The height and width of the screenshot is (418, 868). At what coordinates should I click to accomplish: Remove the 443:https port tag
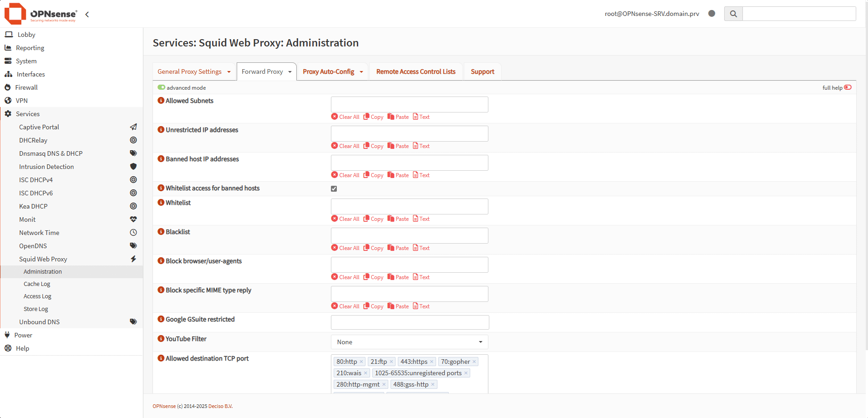tap(431, 362)
